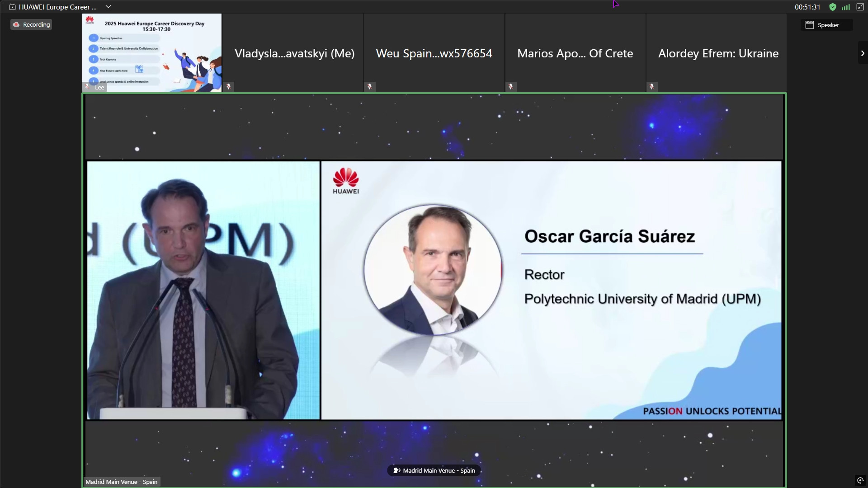Click the Madrid Main Venue - Spain speaker badge
Image resolution: width=868 pixels, height=488 pixels.
434,470
